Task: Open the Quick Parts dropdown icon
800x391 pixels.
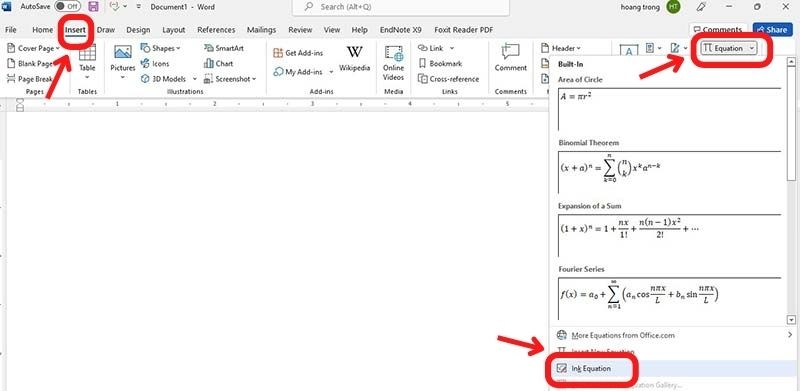Action: pyautogui.click(x=653, y=48)
